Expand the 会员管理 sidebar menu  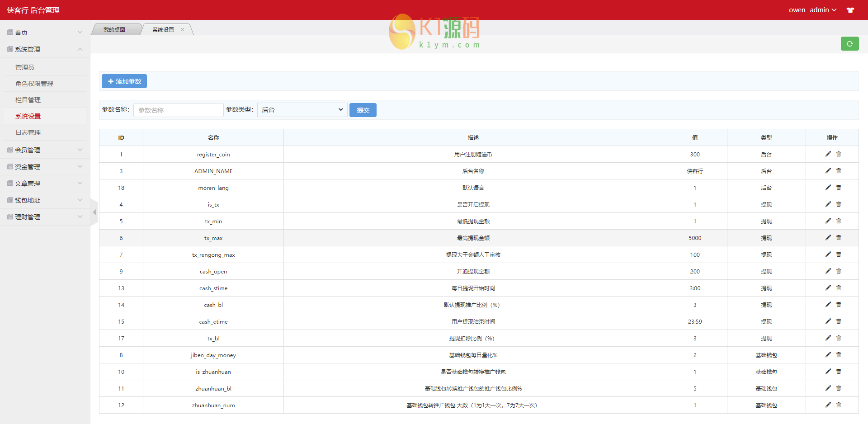point(44,150)
